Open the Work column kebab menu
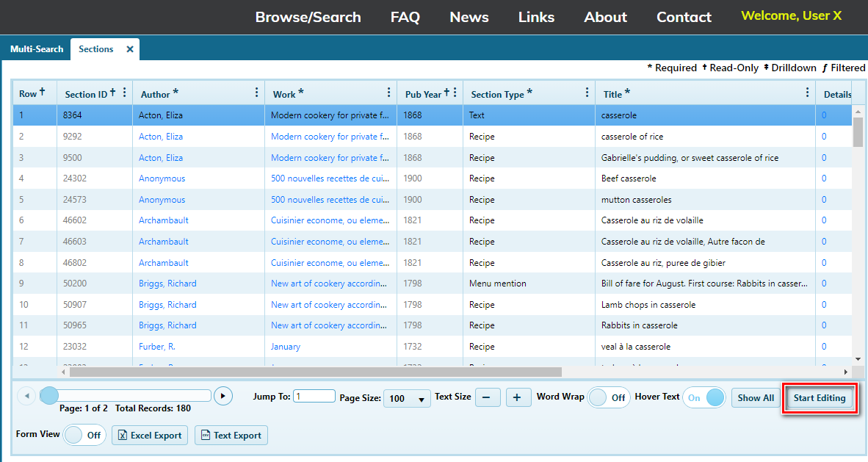The image size is (868, 462). point(388,93)
